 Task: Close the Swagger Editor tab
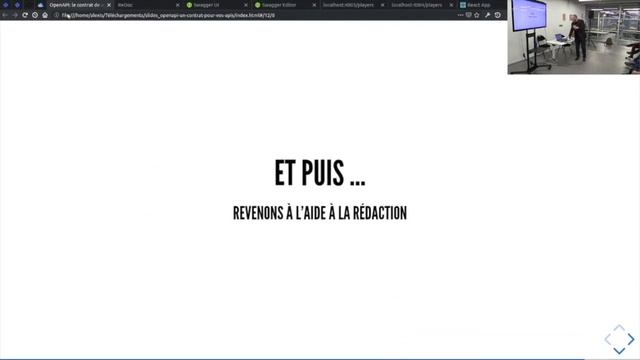pyautogui.click(x=314, y=5)
